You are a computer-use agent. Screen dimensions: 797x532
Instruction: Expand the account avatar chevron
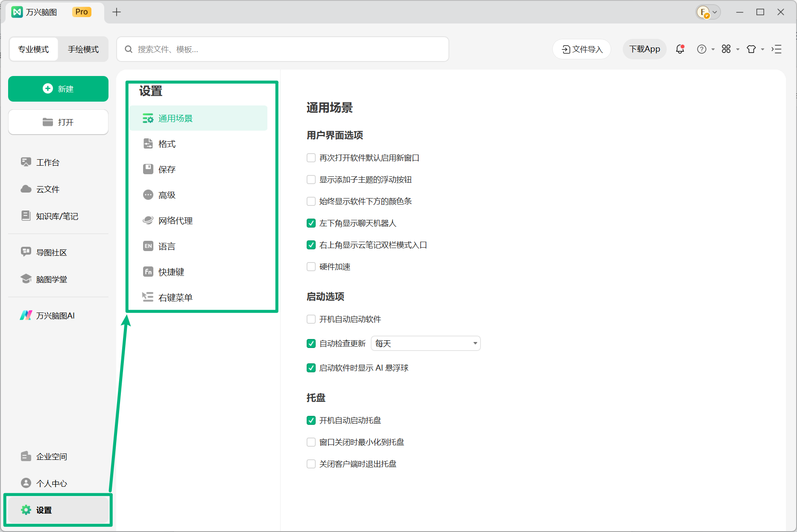tap(715, 12)
